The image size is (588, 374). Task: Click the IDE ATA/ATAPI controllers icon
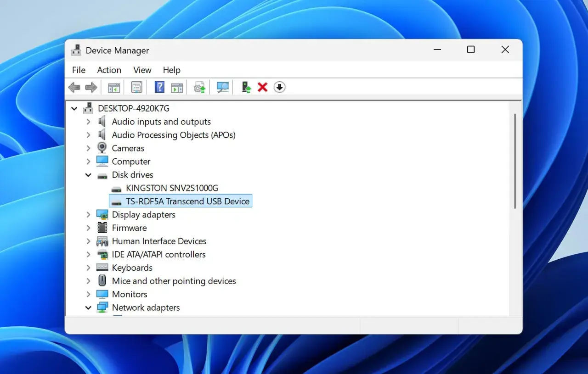(102, 254)
